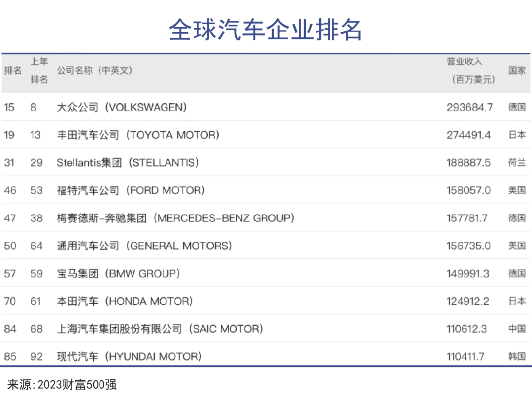Viewport: 532px width, 402px height.
Task: Select the 本田汽车 (HONDA MOTOR) name
Action: click(125, 301)
